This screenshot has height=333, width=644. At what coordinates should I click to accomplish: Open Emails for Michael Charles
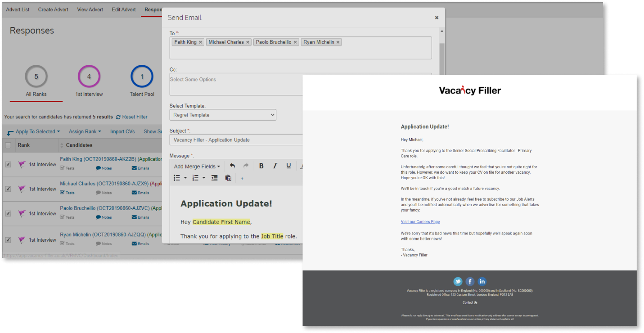140,193
